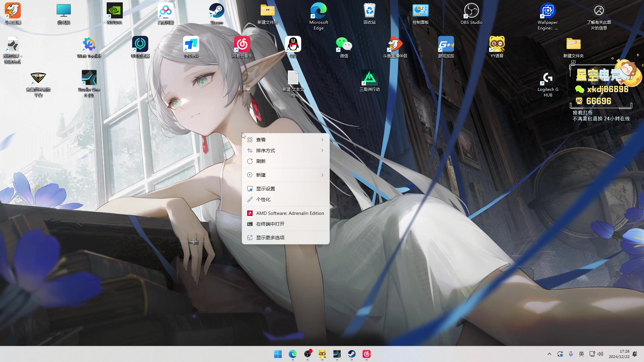Select the Control Panel (控制面板) icon
Image resolution: width=644 pixels, height=362 pixels.
pyautogui.click(x=421, y=14)
